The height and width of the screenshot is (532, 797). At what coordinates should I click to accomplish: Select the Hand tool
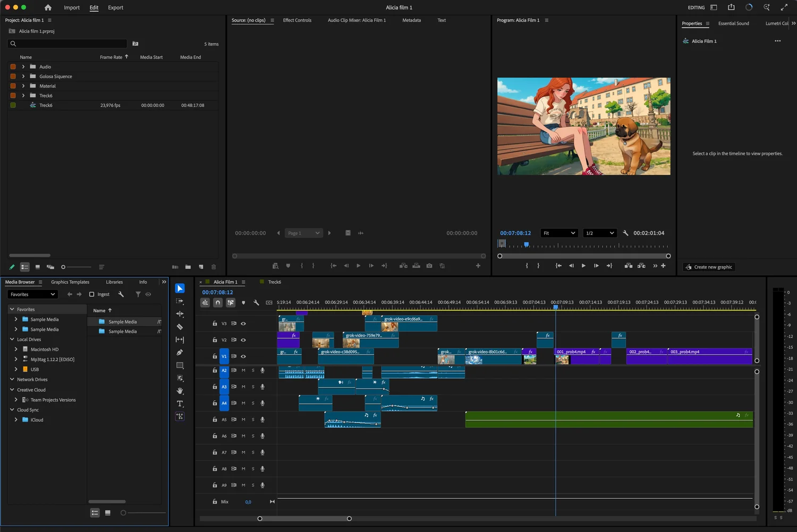point(180,391)
